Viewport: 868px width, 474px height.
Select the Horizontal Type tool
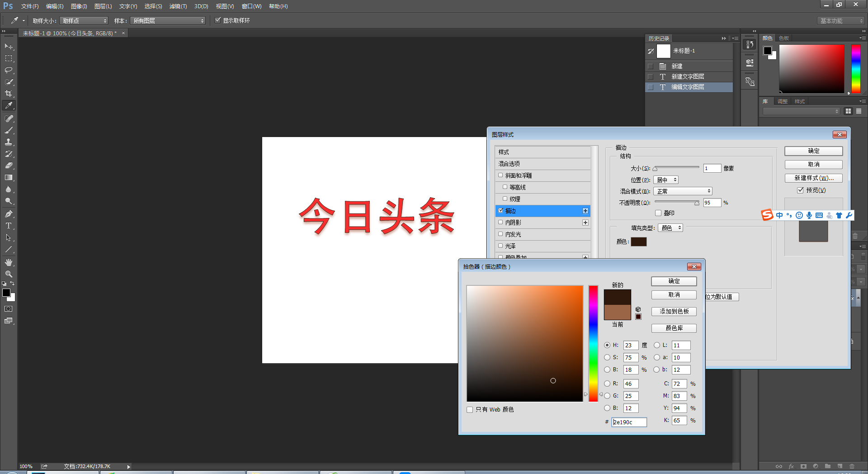tap(9, 226)
